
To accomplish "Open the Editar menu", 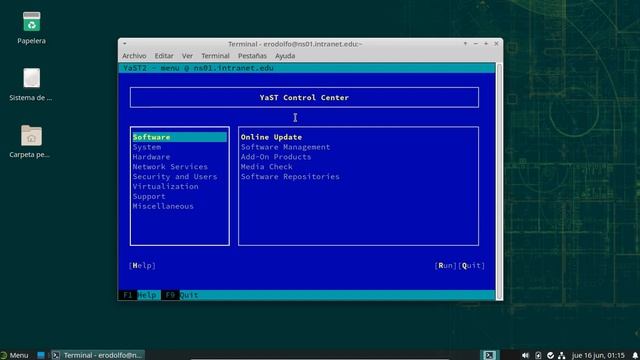I will click(x=164, y=56).
